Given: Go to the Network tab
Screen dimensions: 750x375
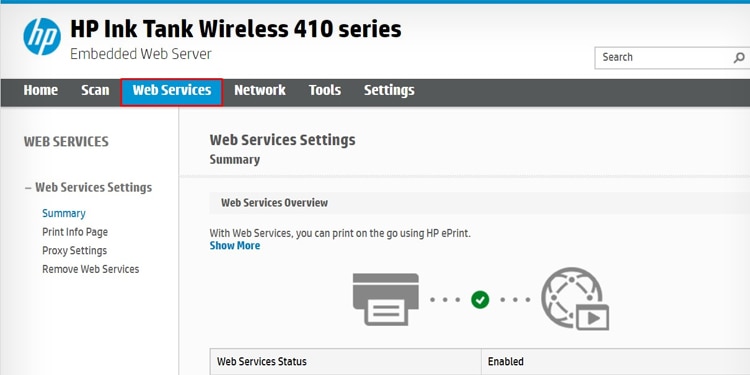Looking at the screenshot, I should pos(260,90).
